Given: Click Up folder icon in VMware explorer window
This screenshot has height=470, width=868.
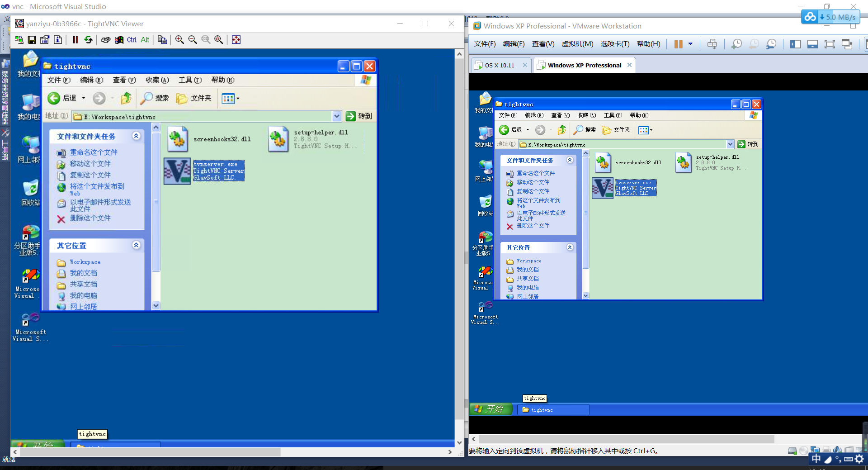Looking at the screenshot, I should 561,130.
